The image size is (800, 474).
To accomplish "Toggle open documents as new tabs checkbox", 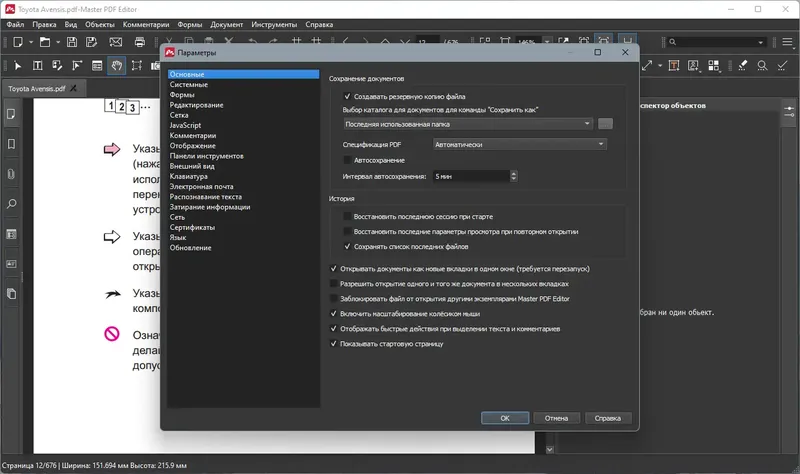I will tap(334, 268).
